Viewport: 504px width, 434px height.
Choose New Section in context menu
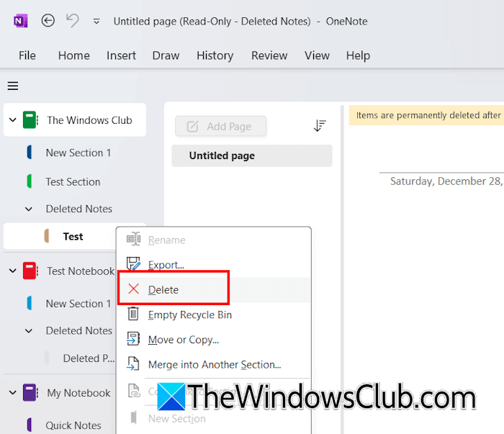[214, 419]
